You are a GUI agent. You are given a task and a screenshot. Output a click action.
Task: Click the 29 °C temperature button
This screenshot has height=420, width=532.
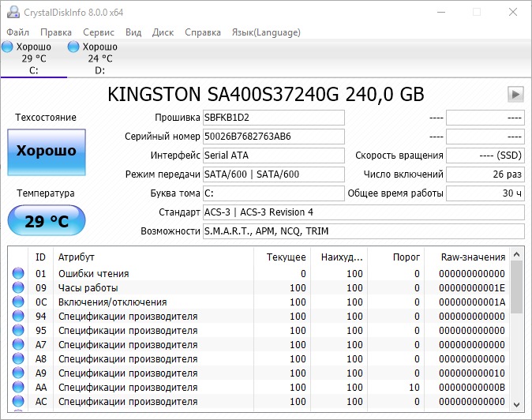[47, 220]
